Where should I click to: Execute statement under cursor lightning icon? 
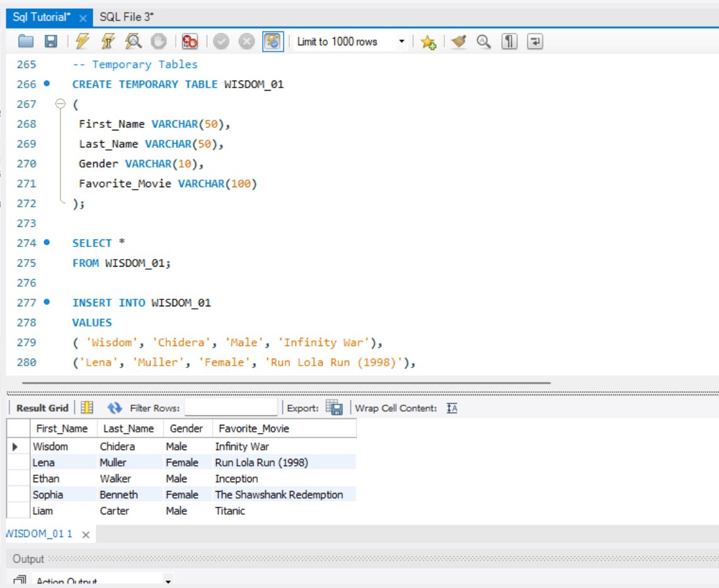(x=108, y=41)
